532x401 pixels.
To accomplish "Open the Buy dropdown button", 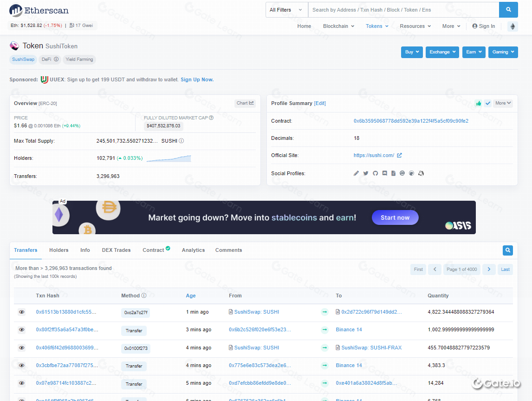I will (x=412, y=52).
